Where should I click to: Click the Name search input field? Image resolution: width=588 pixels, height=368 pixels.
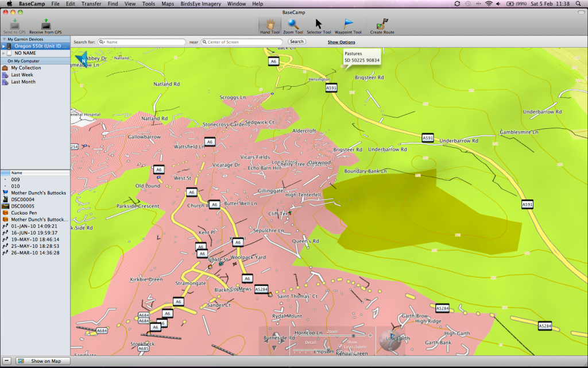[x=142, y=42]
